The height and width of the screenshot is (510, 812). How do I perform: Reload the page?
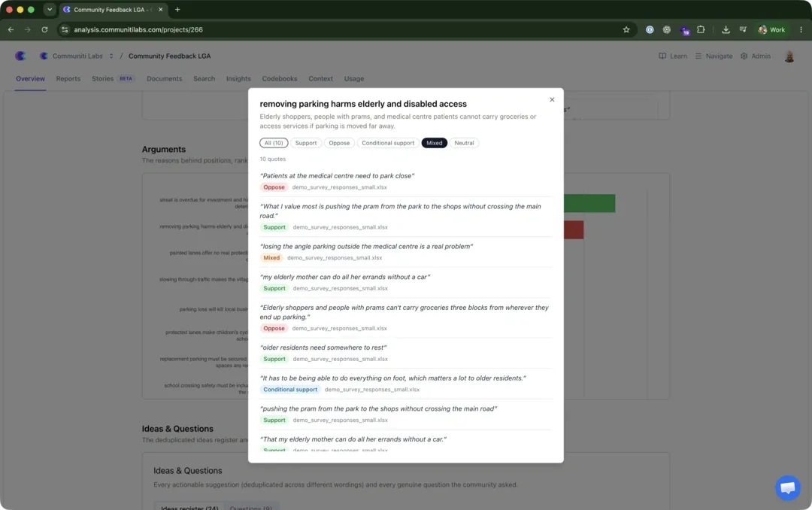click(44, 29)
